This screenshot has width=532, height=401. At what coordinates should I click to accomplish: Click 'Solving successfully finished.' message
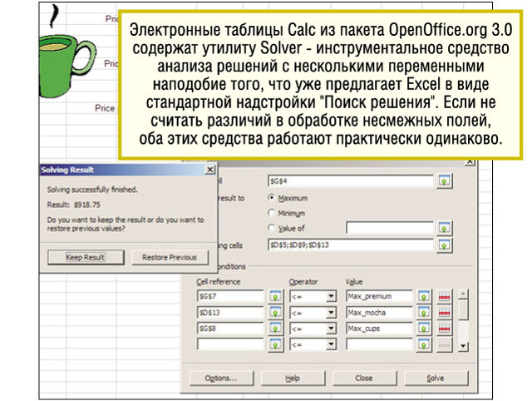(x=92, y=190)
